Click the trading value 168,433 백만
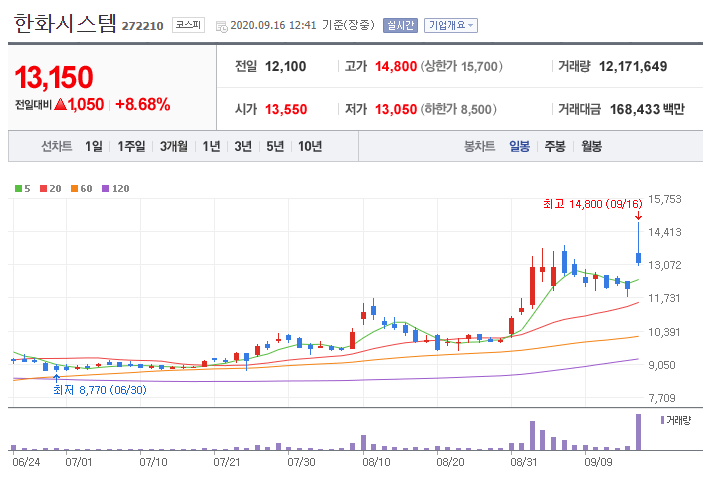Image resolution: width=703 pixels, height=484 pixels. (647, 109)
